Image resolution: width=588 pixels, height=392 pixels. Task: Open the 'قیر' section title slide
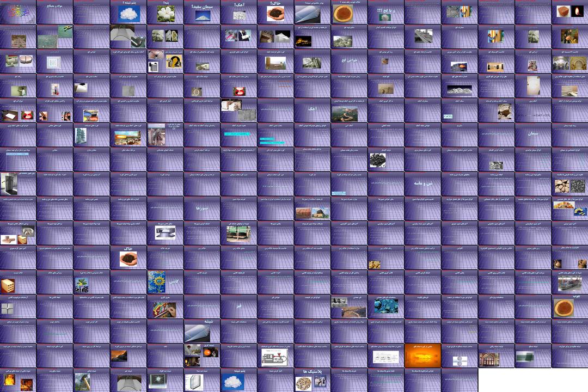point(238,306)
